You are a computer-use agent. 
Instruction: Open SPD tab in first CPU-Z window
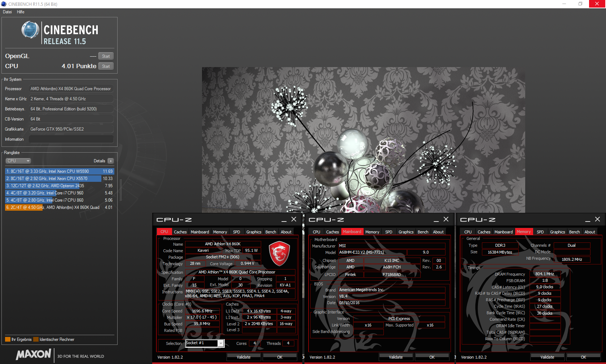coord(237,232)
